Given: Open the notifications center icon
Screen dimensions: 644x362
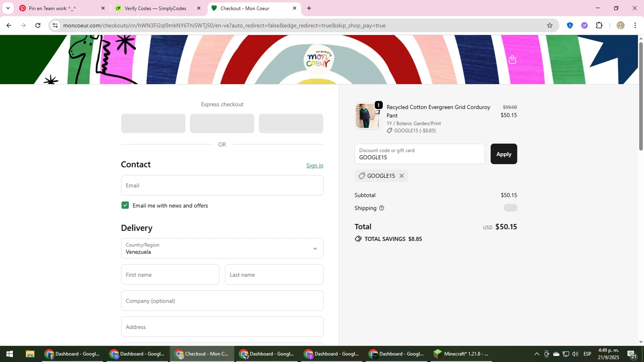Looking at the screenshot, I should [x=632, y=354].
